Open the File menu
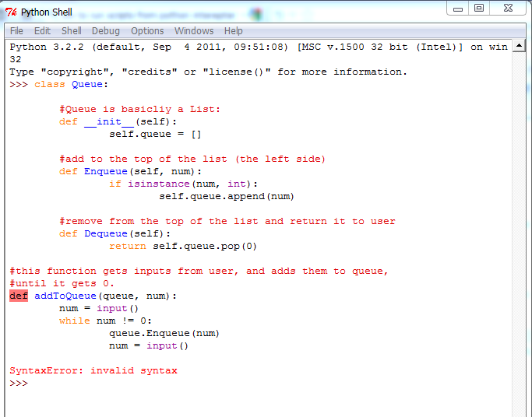 point(16,31)
